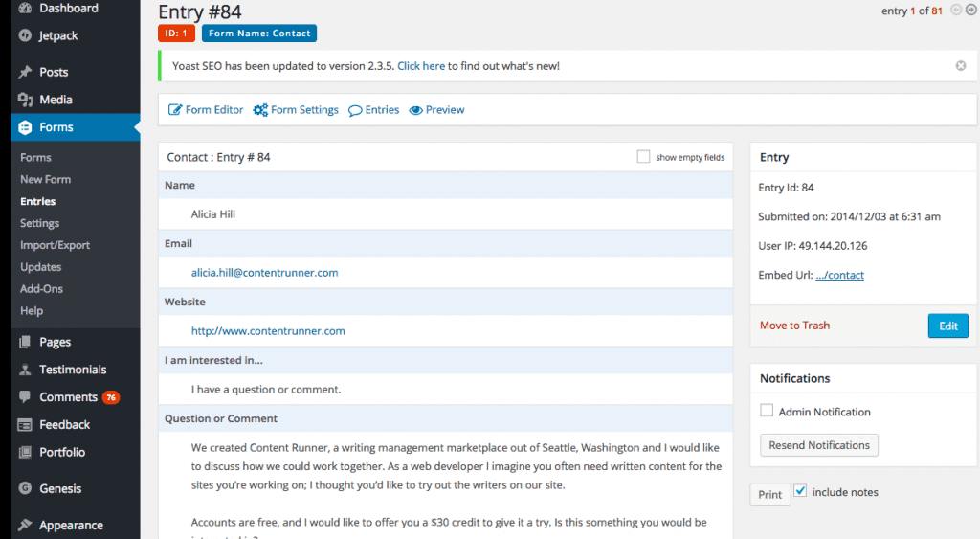980x539 pixels.
Task: Enable show empty fields checkbox
Action: point(643,156)
